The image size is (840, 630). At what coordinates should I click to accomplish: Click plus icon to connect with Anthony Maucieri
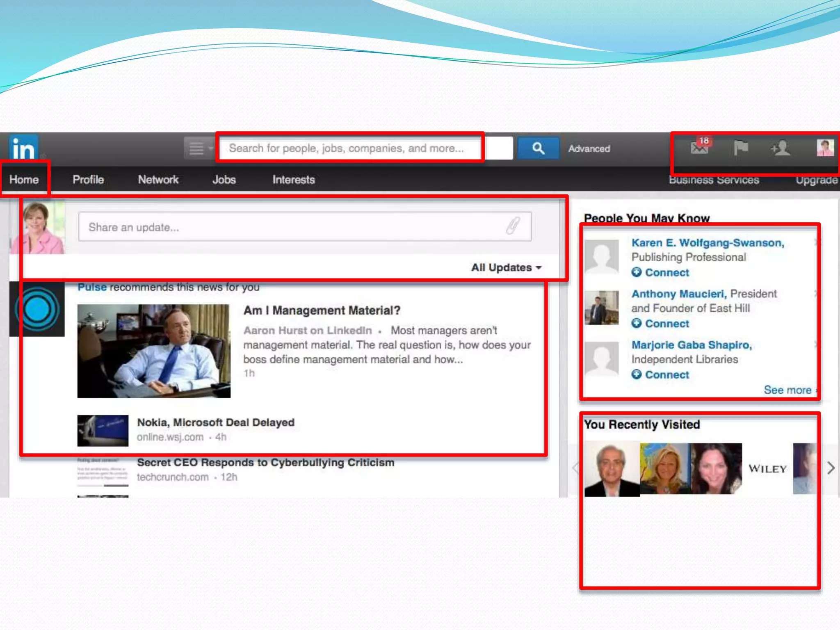click(x=636, y=323)
